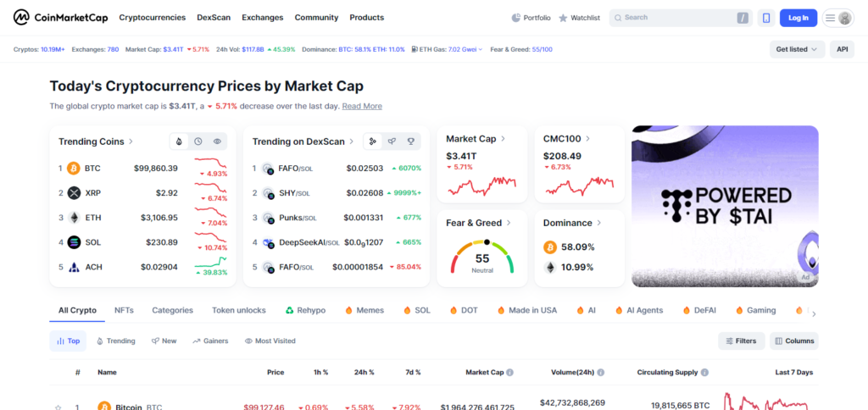The image size is (868, 410).
Task: Click the ETH Gas pump icon
Action: (x=415, y=49)
